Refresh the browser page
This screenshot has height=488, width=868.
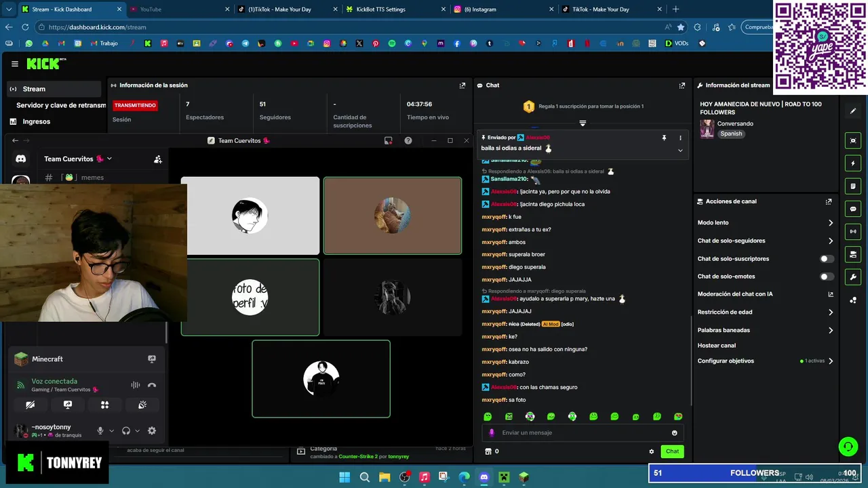[25, 27]
